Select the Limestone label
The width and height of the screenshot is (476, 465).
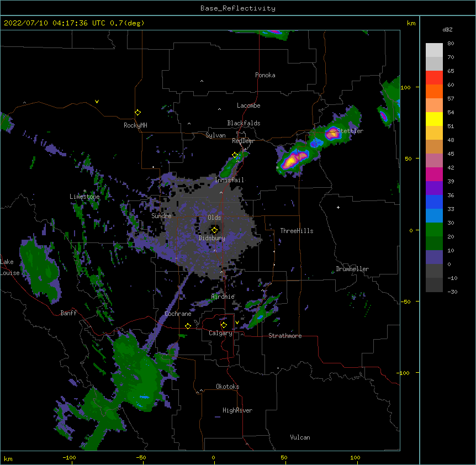(84, 197)
